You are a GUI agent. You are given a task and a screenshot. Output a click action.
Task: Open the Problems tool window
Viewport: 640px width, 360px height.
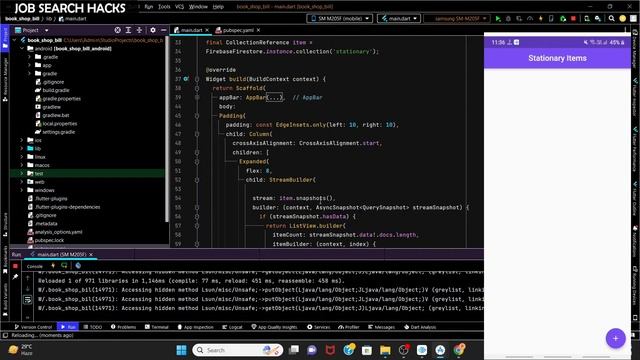tap(123, 327)
